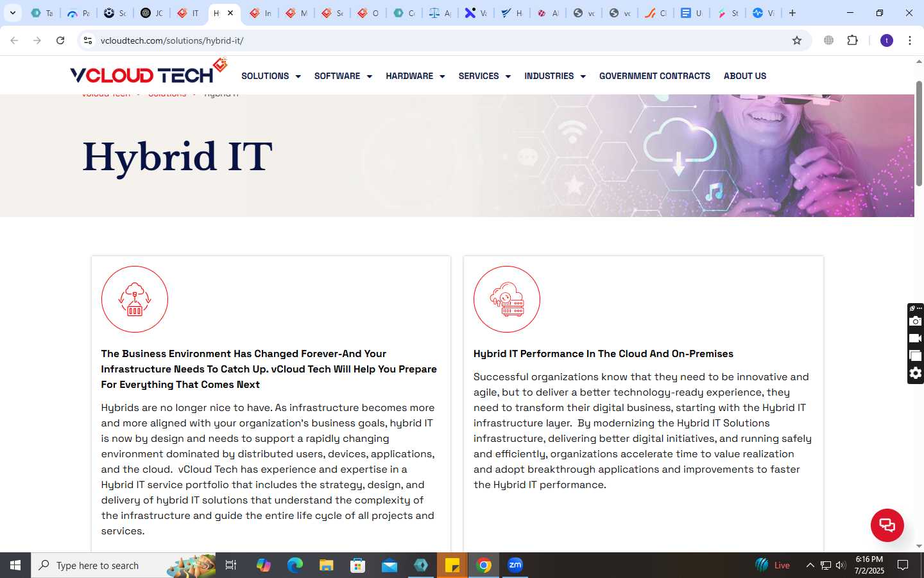Click the screenshot camera icon in side toolbar

click(x=916, y=321)
